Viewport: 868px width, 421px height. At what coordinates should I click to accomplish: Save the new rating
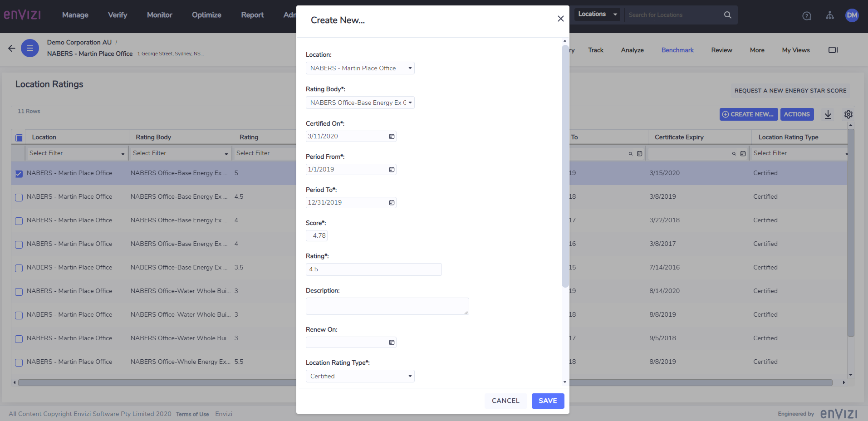pos(548,401)
